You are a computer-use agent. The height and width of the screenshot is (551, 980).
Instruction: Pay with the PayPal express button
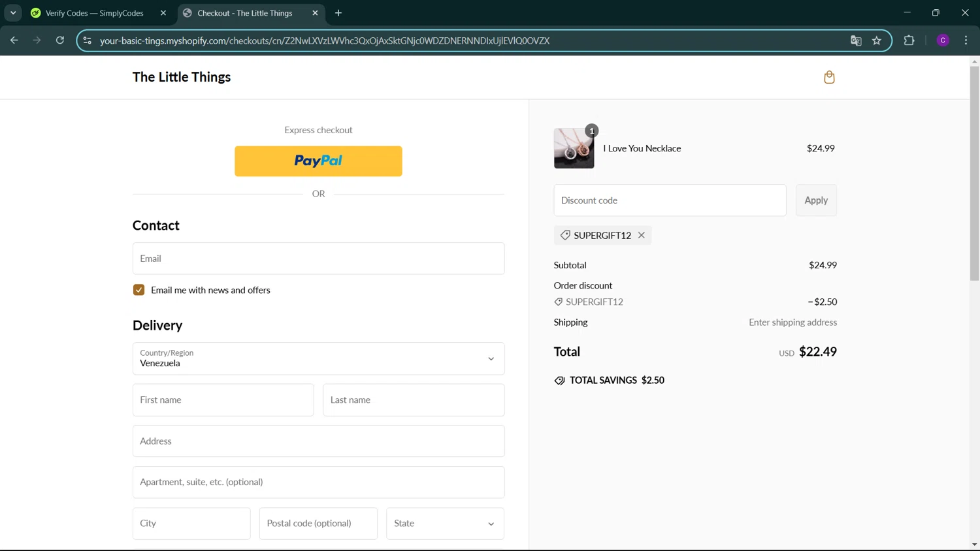319,161
